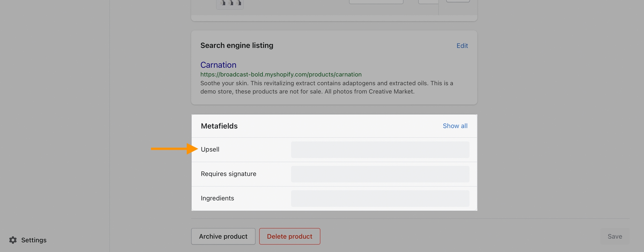Open Settings from the sidebar label
The width and height of the screenshot is (644, 252).
click(34, 240)
